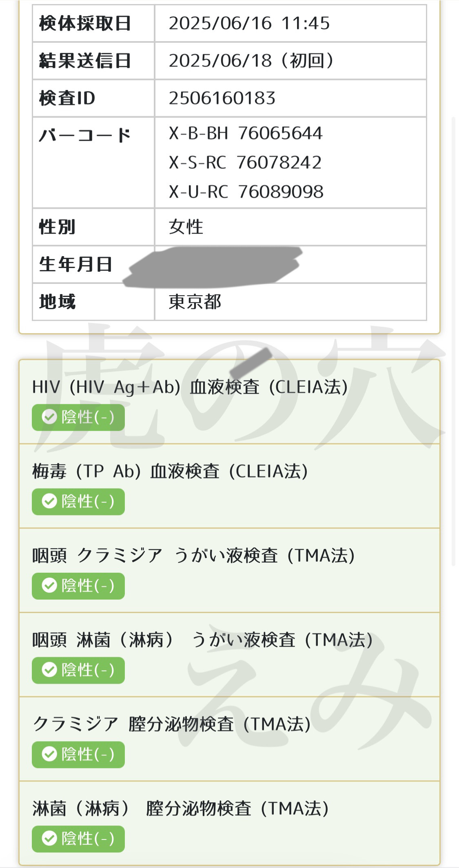The width and height of the screenshot is (459, 868).
Task: Click the pharyngeal chlamydia result checkmark icon
Action: tap(49, 586)
